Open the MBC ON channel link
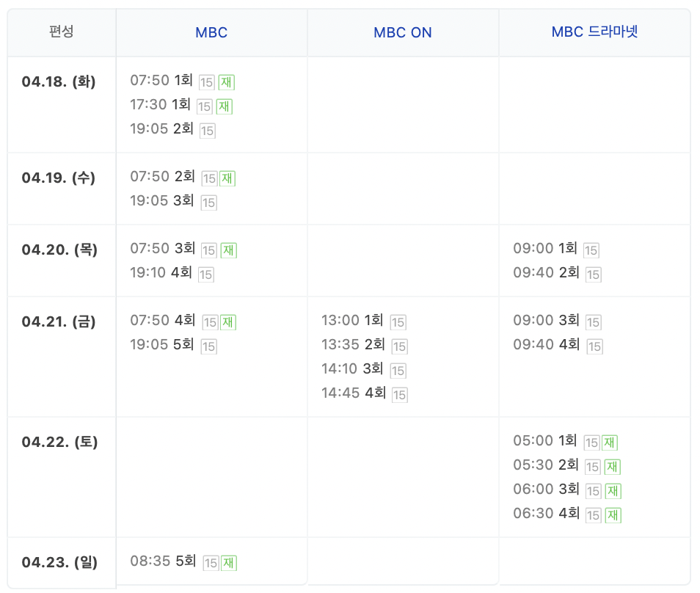 [x=403, y=32]
